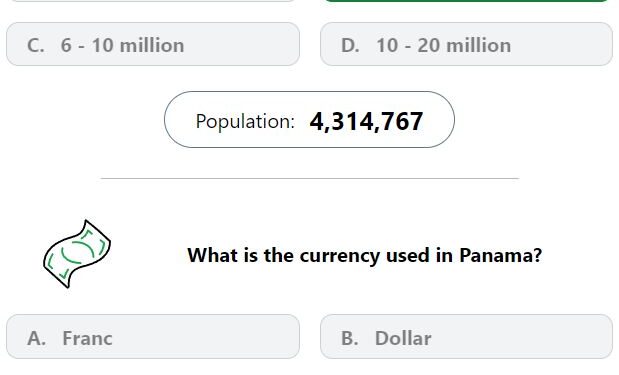The height and width of the screenshot is (375, 619).
Task: Click the Panama currency question text
Action: [x=364, y=255]
